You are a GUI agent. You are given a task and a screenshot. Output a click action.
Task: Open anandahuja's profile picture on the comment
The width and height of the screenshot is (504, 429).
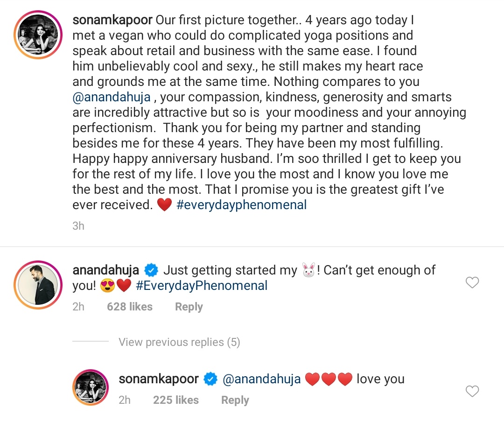coord(37,283)
